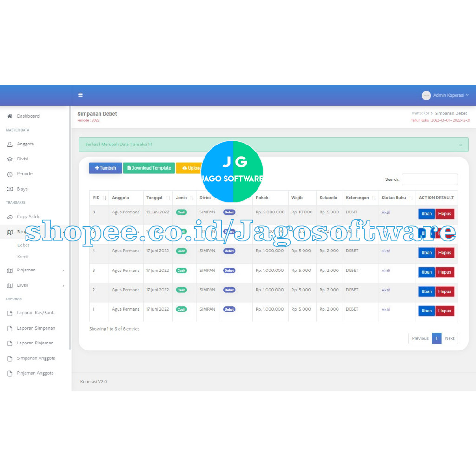The image size is (476, 476).
Task: Click the Biaya money icon
Action: click(x=9, y=189)
